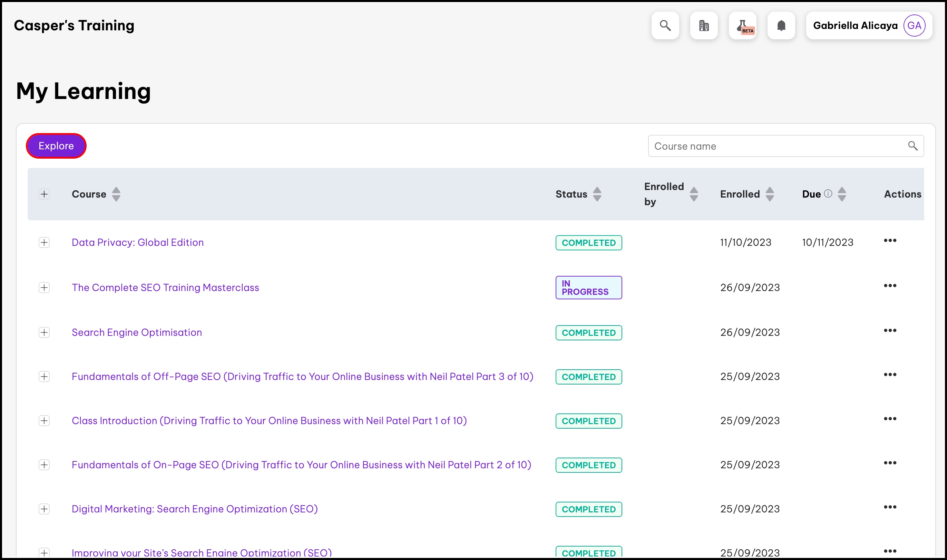Expand The Complete SEO Training Masterclass row
The height and width of the screenshot is (560, 947).
(x=44, y=288)
